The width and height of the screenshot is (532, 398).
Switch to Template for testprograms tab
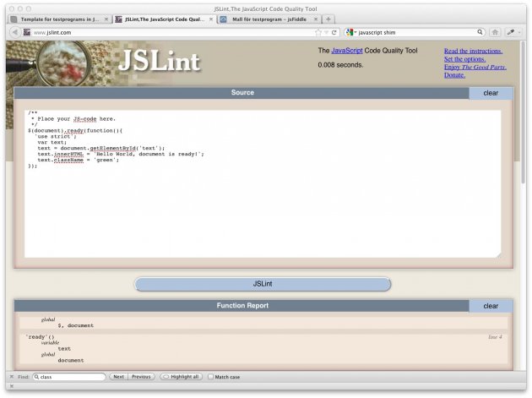(59, 19)
